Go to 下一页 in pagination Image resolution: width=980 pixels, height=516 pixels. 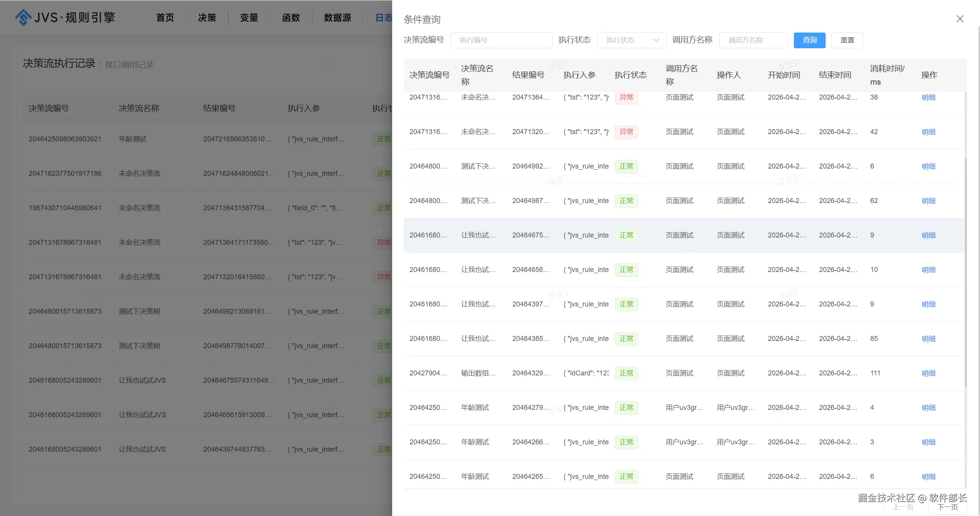click(947, 507)
